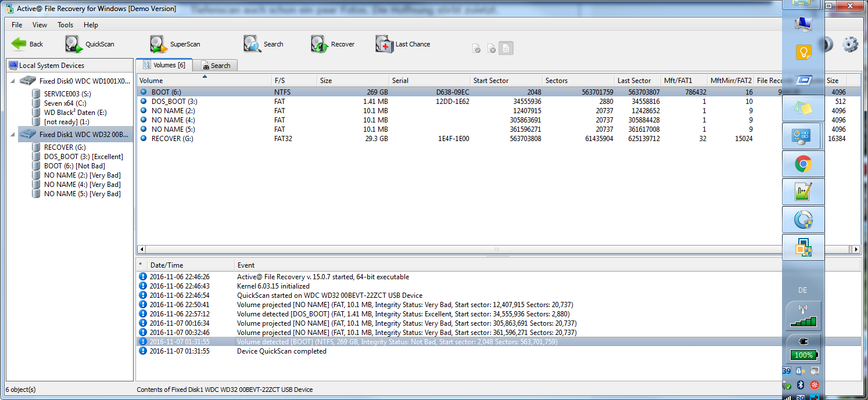Select 'Volume detected [DOS_BOOT]' log entry

coord(498,314)
